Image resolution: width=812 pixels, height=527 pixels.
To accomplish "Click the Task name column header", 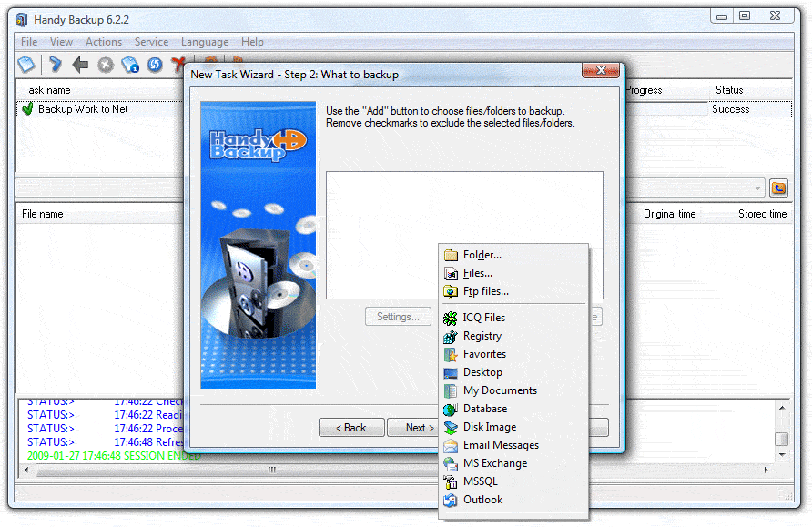I will pyautogui.click(x=99, y=90).
